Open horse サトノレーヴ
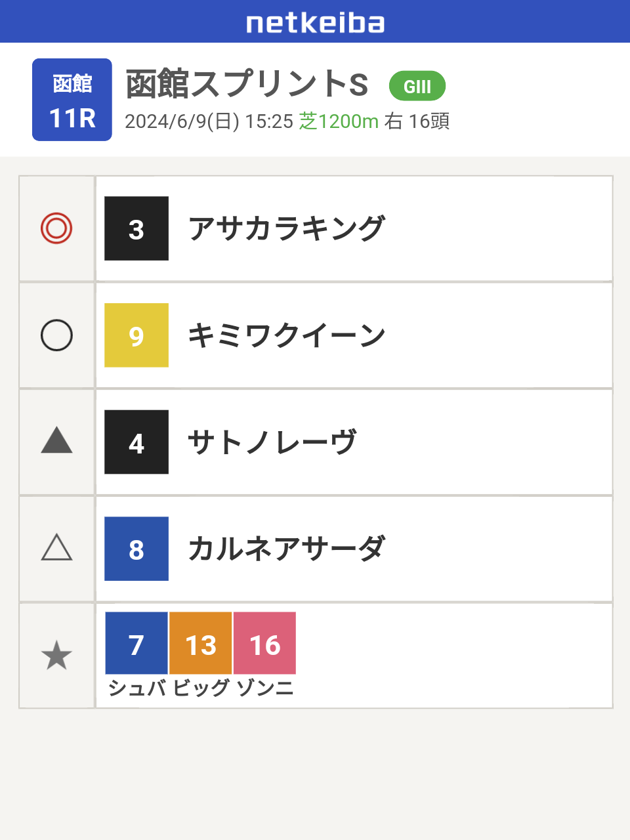 coord(272,442)
